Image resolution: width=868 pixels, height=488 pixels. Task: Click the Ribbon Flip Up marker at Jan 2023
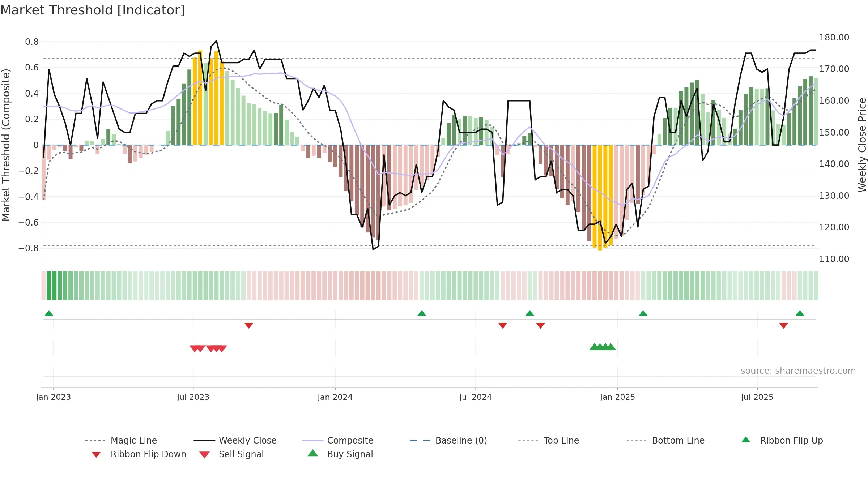click(49, 313)
